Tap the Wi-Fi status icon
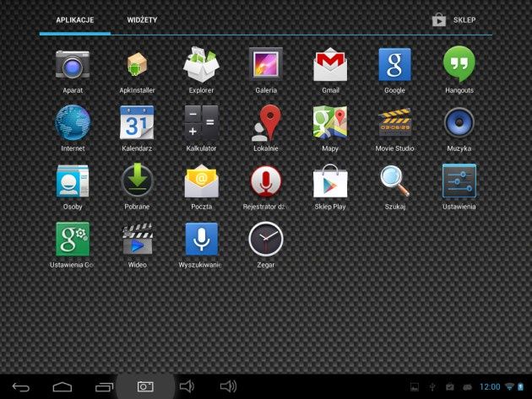This screenshot has height=399, width=532. tap(509, 387)
